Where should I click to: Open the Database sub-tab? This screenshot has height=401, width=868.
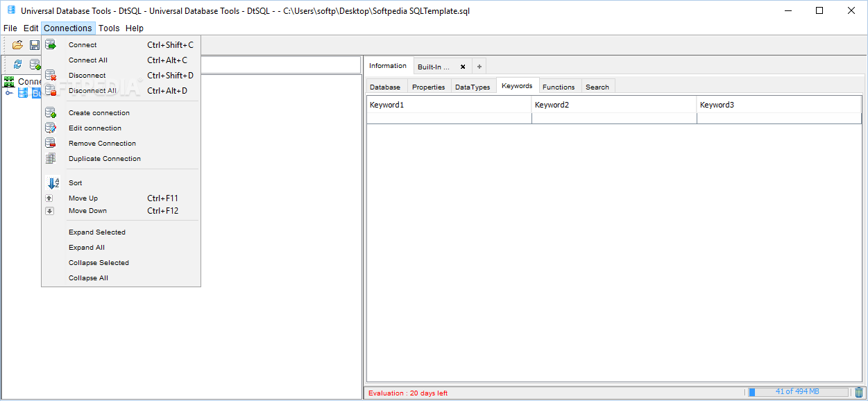tap(385, 87)
